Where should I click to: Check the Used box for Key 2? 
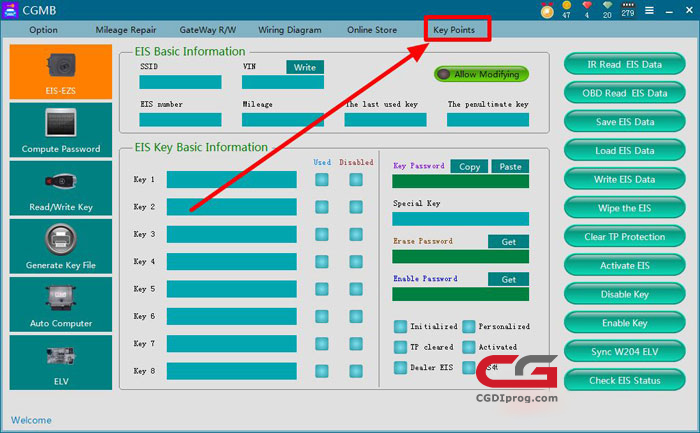[x=322, y=207]
